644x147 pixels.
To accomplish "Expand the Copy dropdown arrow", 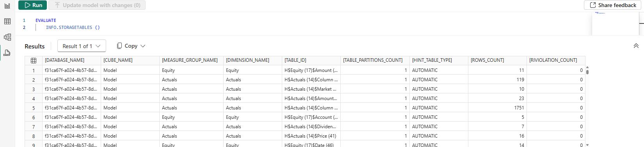I will tap(143, 46).
